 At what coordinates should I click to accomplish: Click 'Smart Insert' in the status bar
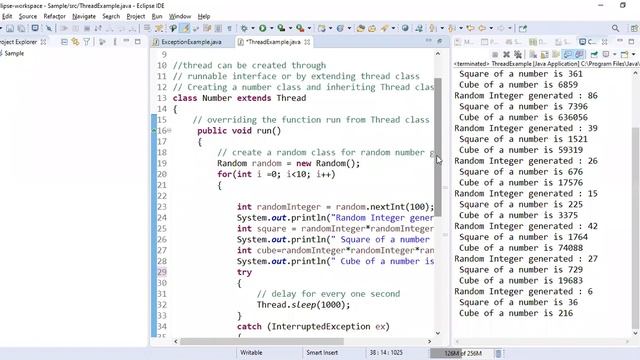pos(322,353)
